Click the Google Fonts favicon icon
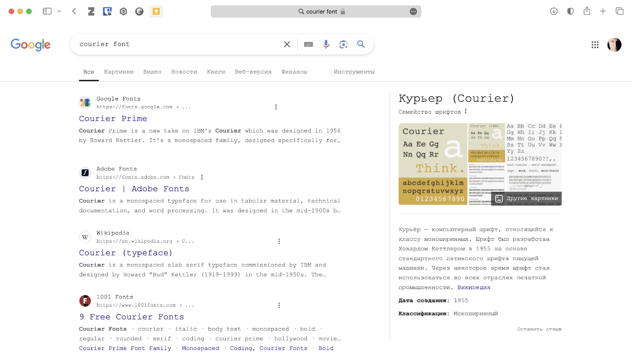This screenshot has height=364, width=632. click(85, 102)
